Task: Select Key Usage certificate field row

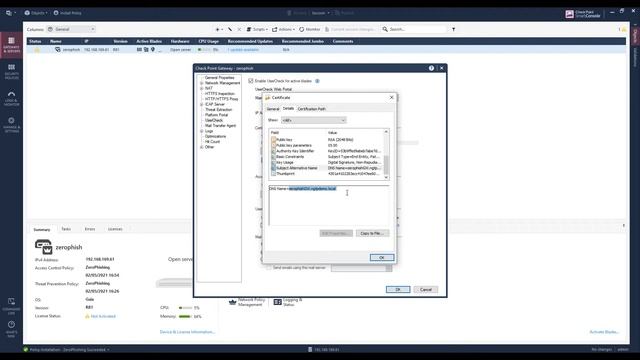Action: coord(327,162)
